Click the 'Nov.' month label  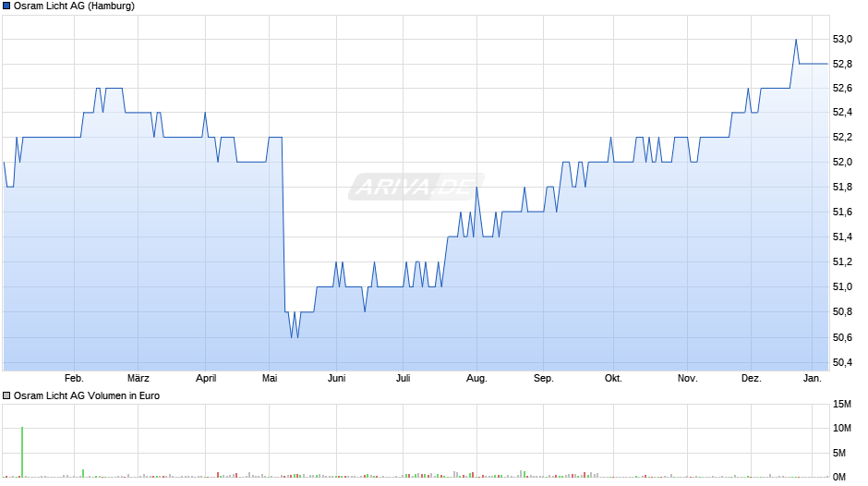[688, 378]
